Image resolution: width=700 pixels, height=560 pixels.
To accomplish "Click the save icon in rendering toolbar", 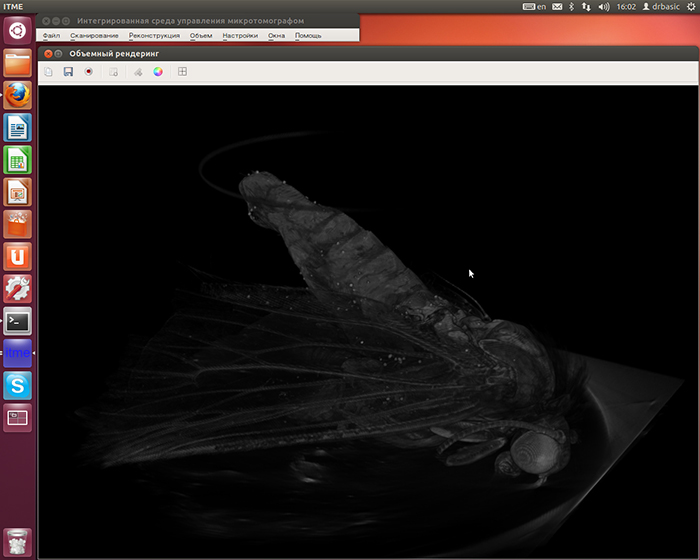I will point(68,72).
